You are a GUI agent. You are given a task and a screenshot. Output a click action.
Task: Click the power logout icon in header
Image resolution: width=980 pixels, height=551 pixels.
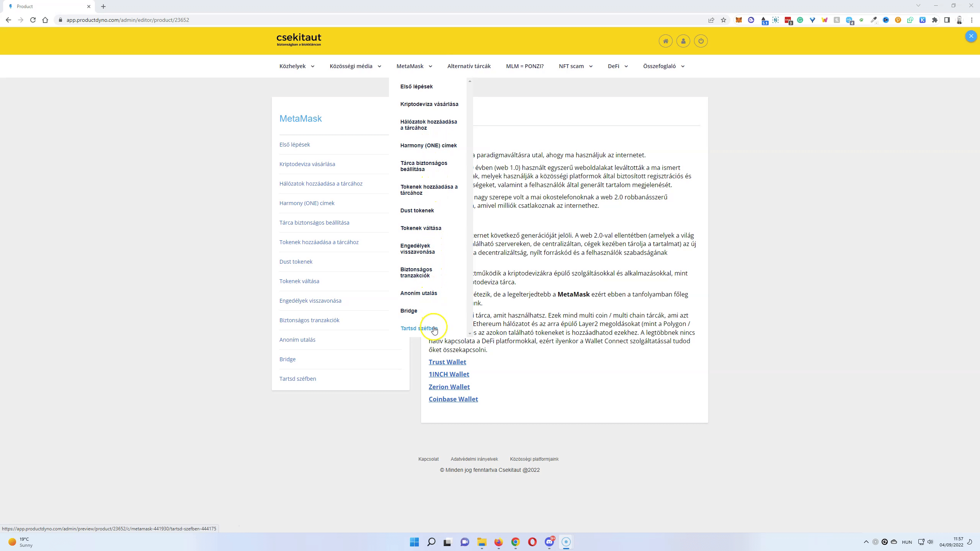click(701, 41)
